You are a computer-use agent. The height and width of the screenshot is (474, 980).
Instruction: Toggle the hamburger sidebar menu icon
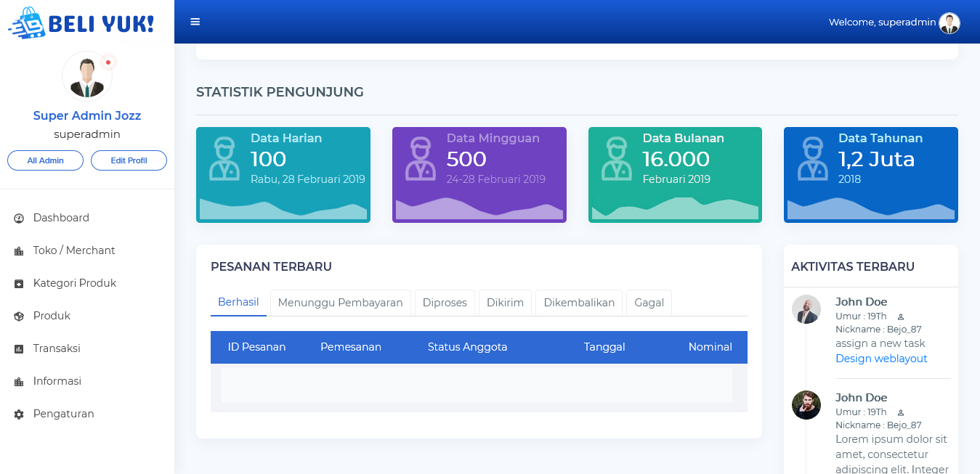pos(195,22)
